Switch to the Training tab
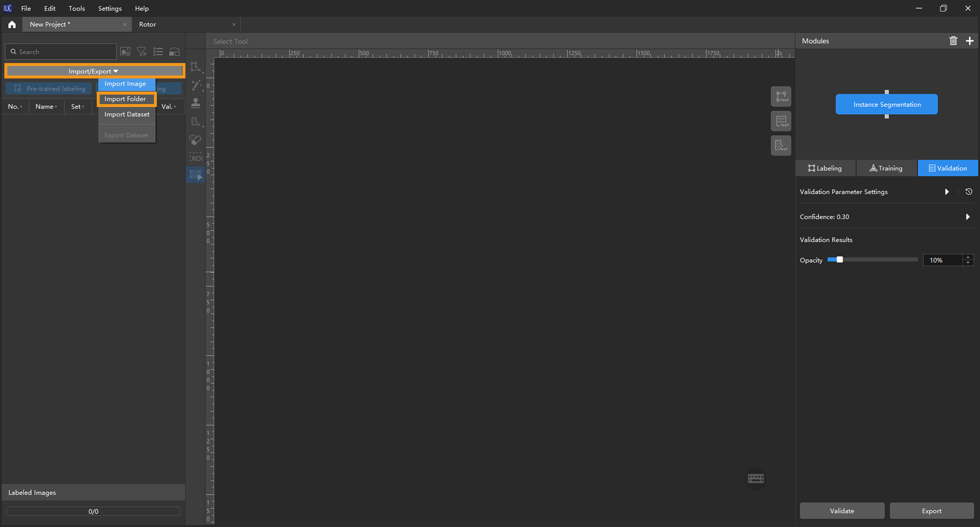 [x=886, y=168]
